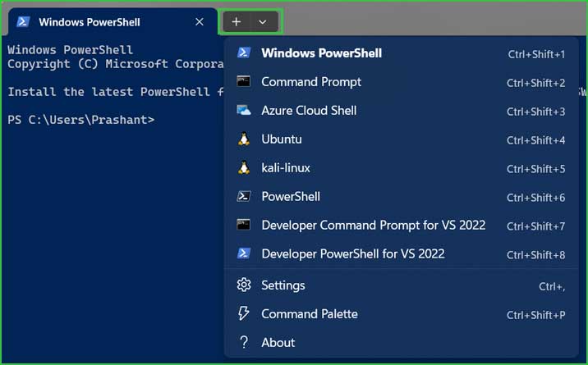Viewport: 588px width, 365px height.
Task: Click the first terminal line Windows PowerShell
Action: click(70, 50)
